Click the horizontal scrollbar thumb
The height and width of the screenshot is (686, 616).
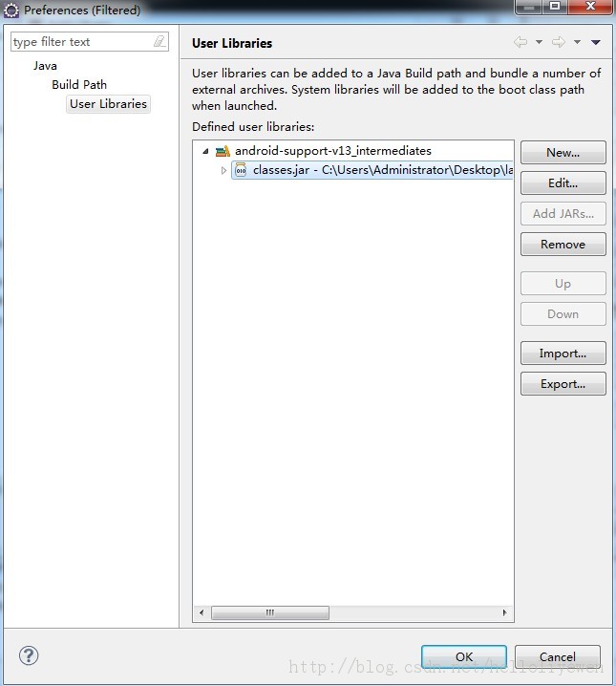click(270, 612)
